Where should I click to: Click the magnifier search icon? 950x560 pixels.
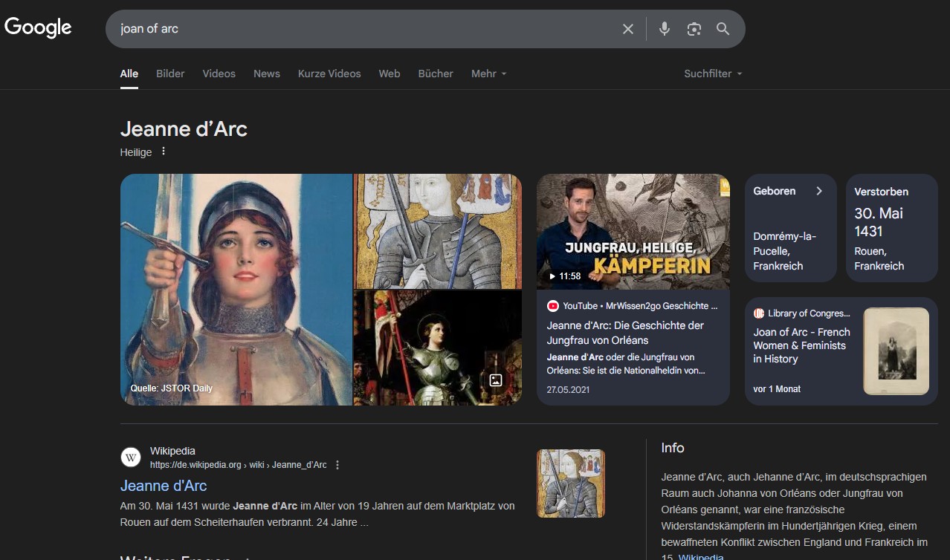(x=723, y=29)
